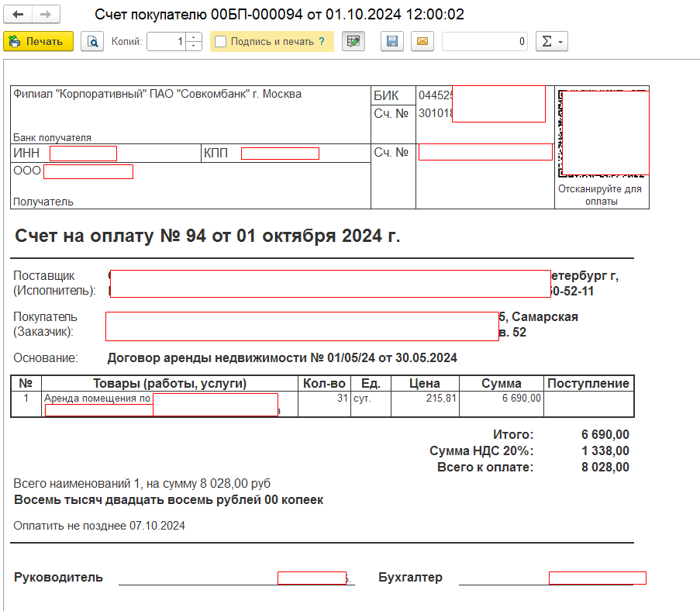Click amount cell 6 690,00 in table
This screenshot has height=611, width=700.
click(x=502, y=404)
